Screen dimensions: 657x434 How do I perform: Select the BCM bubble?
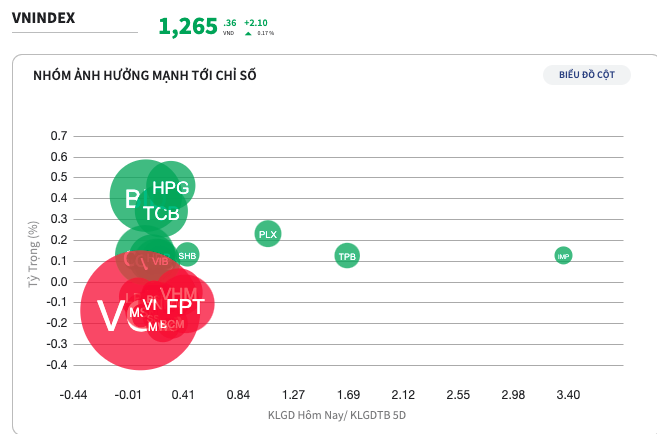click(175, 325)
